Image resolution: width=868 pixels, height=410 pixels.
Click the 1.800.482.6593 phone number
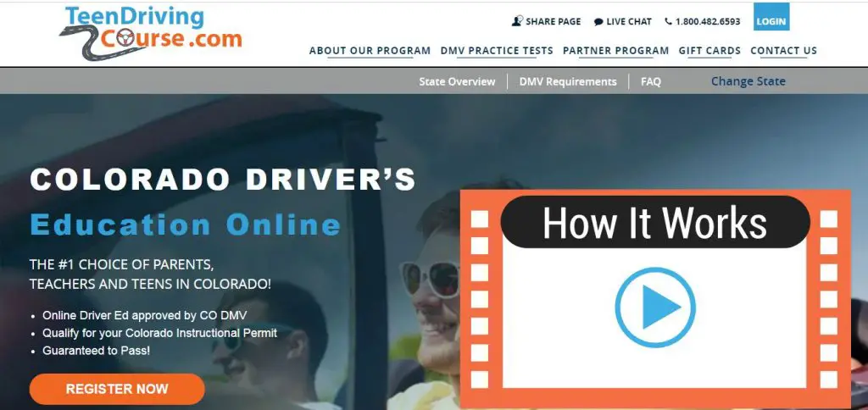707,22
